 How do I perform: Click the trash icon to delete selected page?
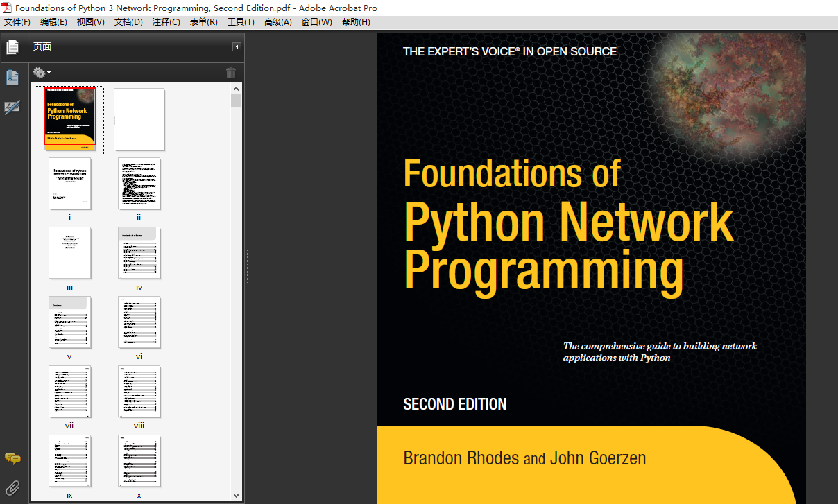(231, 73)
